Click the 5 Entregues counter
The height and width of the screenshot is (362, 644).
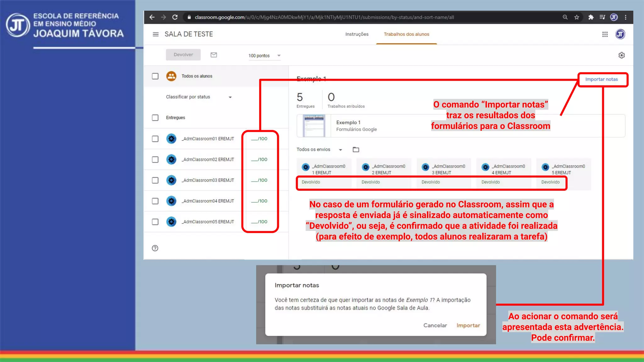coord(305,100)
